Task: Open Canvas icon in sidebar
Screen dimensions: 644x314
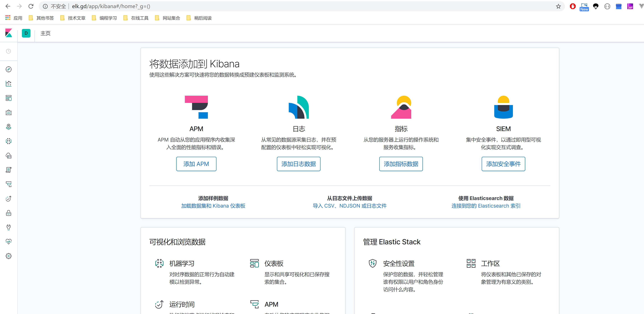Action: [x=8, y=112]
